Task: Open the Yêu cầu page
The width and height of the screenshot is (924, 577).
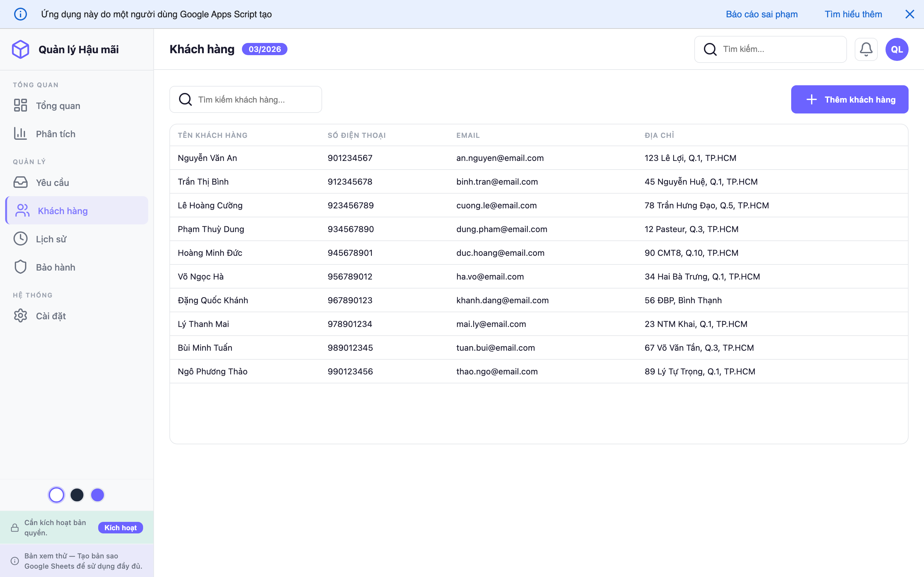Action: 53,182
